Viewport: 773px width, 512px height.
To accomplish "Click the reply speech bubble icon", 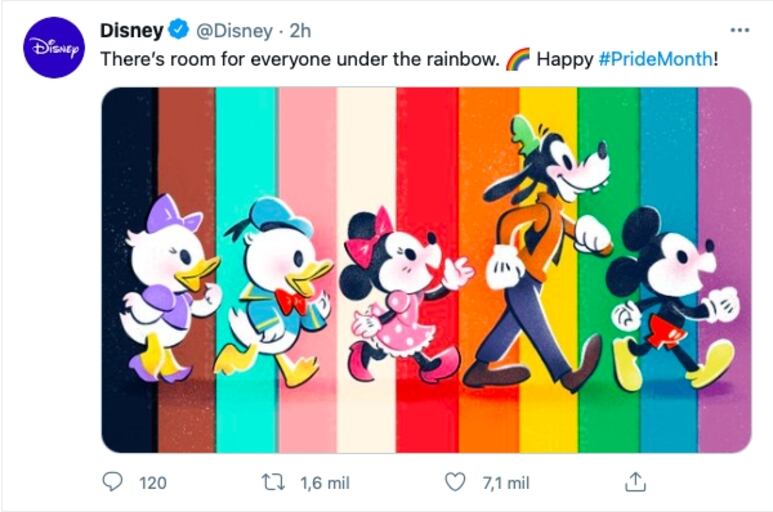I will point(112,481).
